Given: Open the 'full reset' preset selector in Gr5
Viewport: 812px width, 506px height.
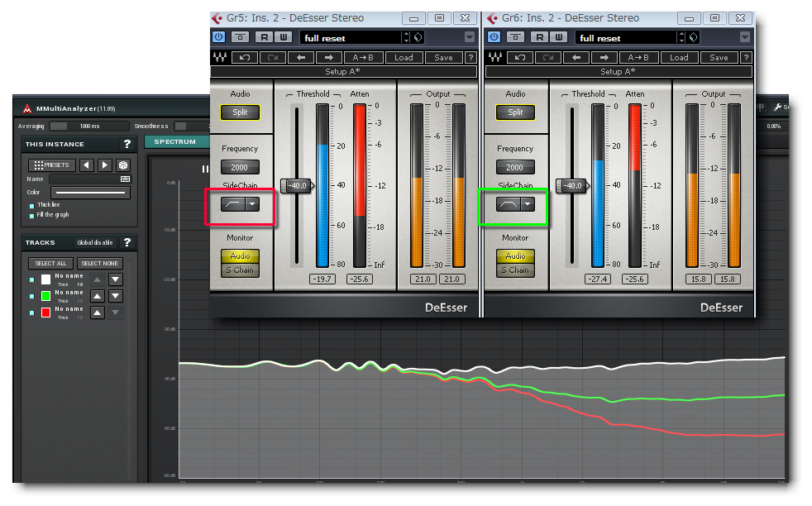Looking at the screenshot, I should 350,38.
